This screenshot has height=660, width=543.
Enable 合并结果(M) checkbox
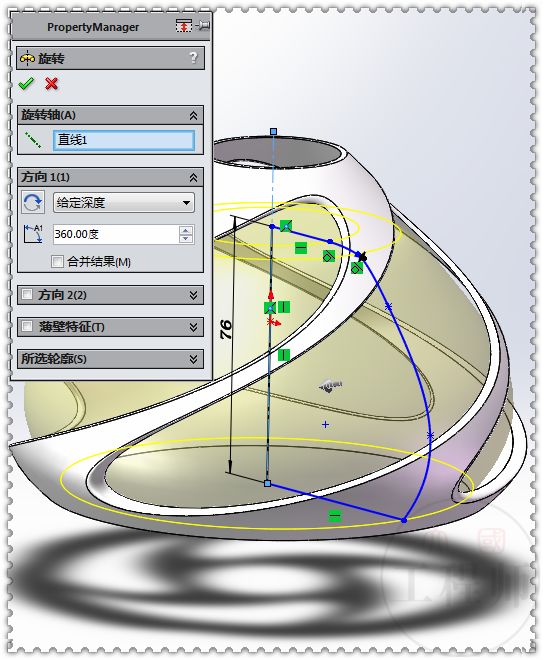point(57,261)
